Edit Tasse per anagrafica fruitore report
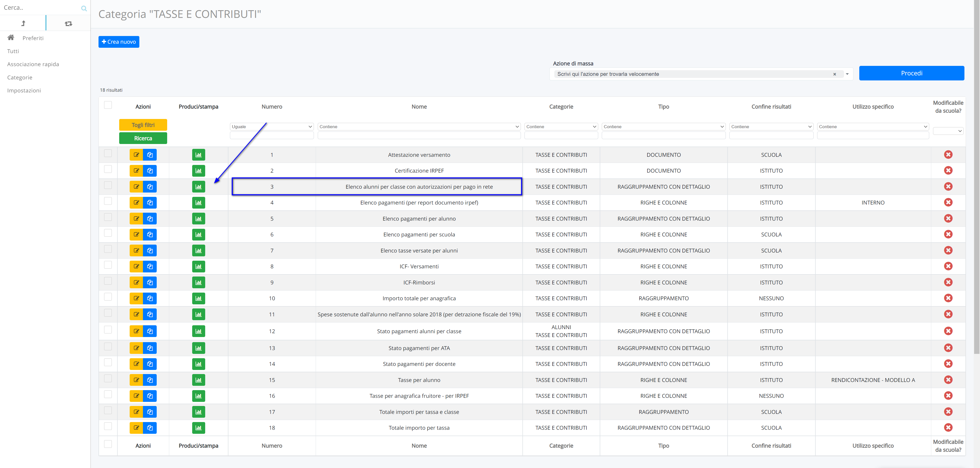The height and width of the screenshot is (468, 980). click(x=136, y=396)
